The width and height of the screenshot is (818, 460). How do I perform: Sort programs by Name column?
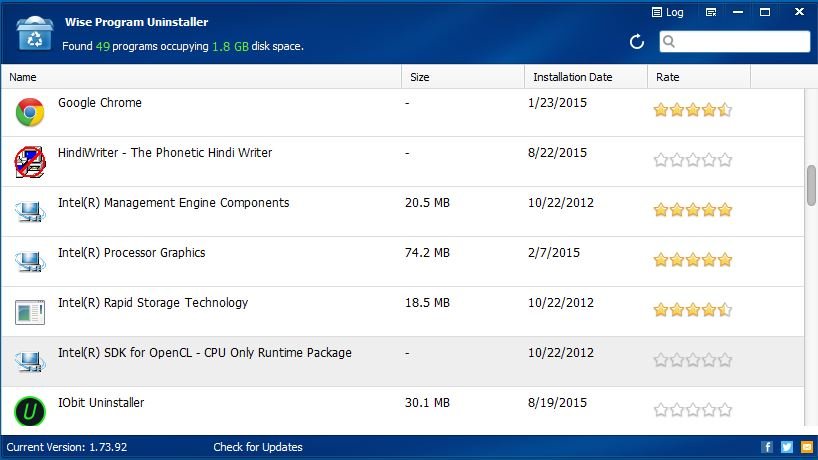[200, 77]
